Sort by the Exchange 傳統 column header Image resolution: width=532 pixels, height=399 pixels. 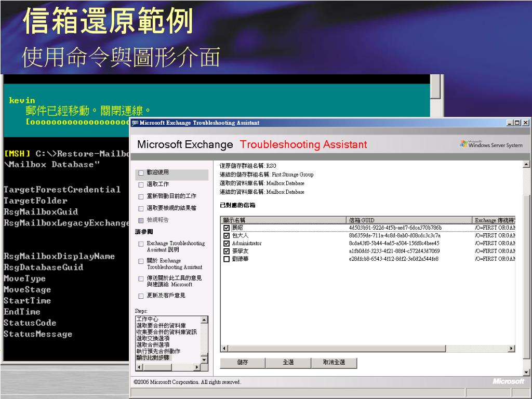tap(494, 220)
